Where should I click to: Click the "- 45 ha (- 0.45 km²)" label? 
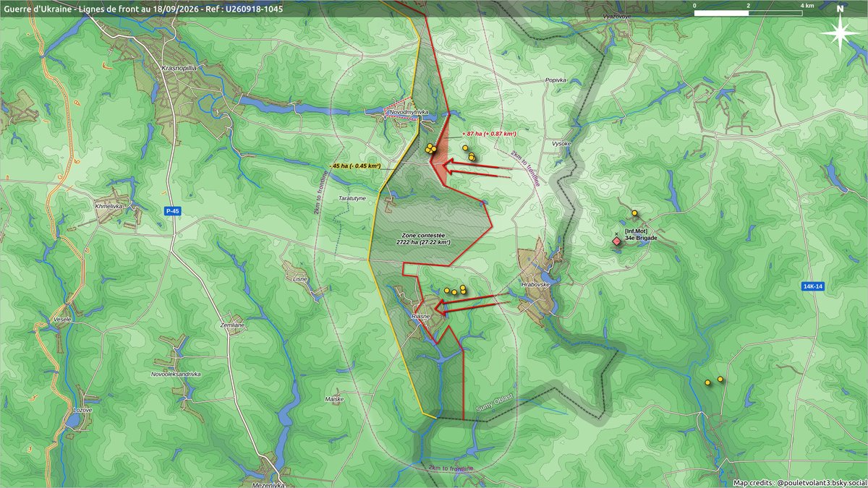(x=354, y=166)
